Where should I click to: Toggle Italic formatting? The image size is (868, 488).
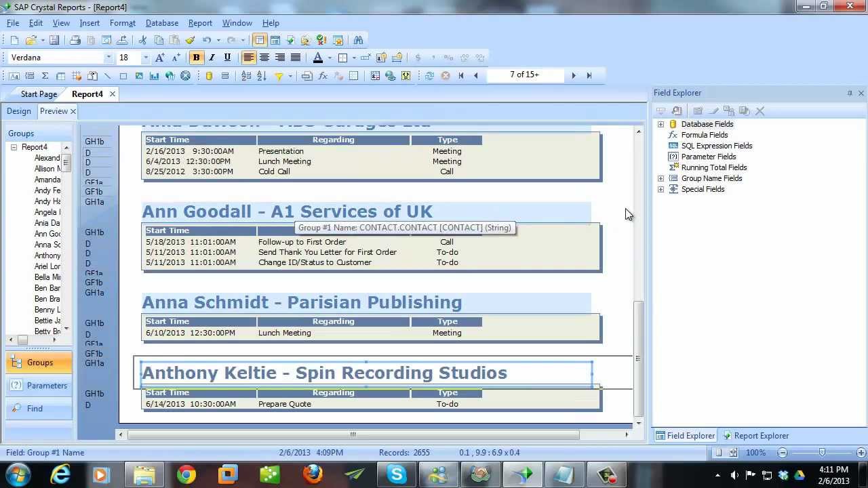coord(212,58)
